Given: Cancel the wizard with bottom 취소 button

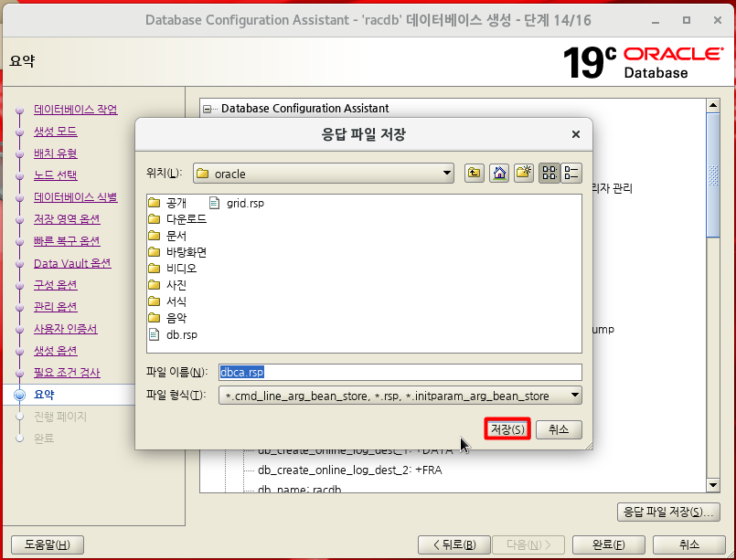Looking at the screenshot, I should coord(689,544).
